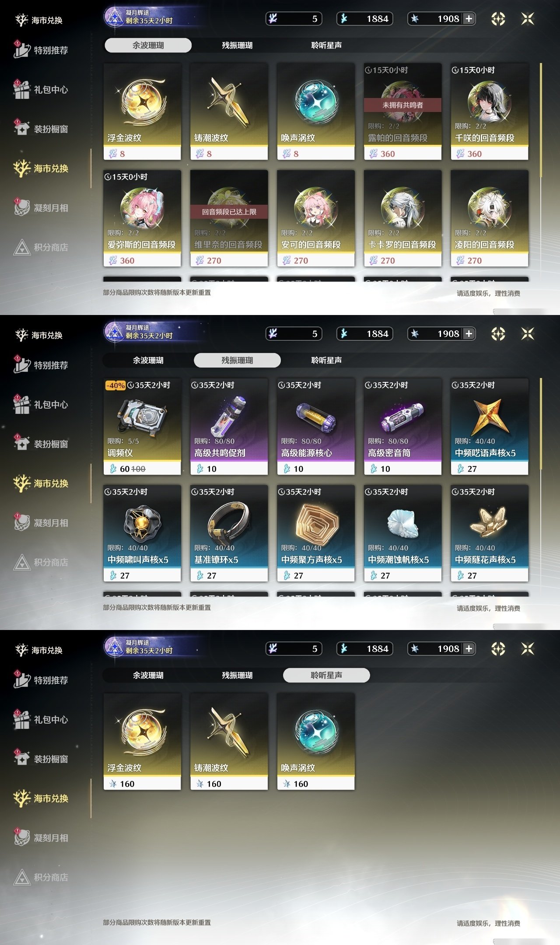Open 积分商店 triangle icon in top sidebar
This screenshot has height=945, width=560.
click(21, 247)
